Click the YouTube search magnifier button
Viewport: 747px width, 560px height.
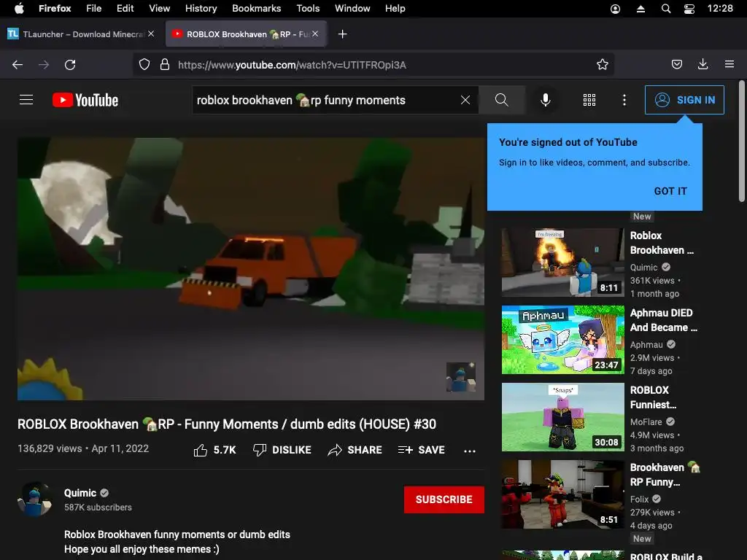tap(502, 100)
